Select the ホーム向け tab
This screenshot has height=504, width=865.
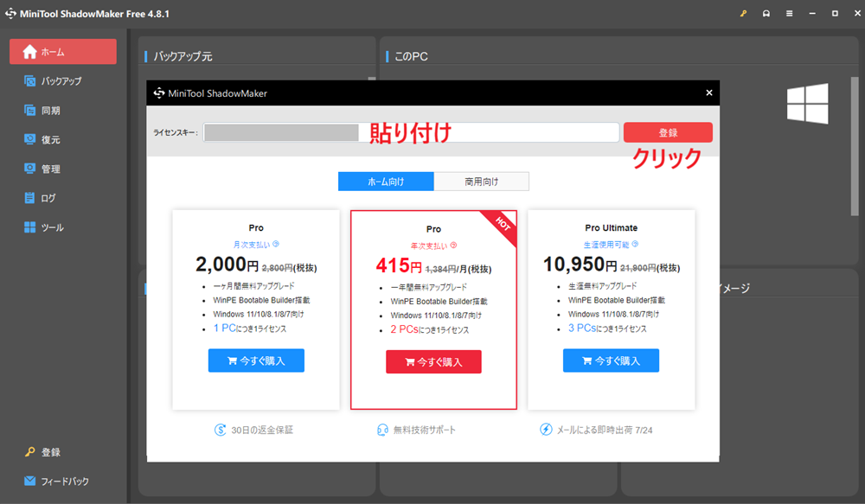[x=386, y=182]
